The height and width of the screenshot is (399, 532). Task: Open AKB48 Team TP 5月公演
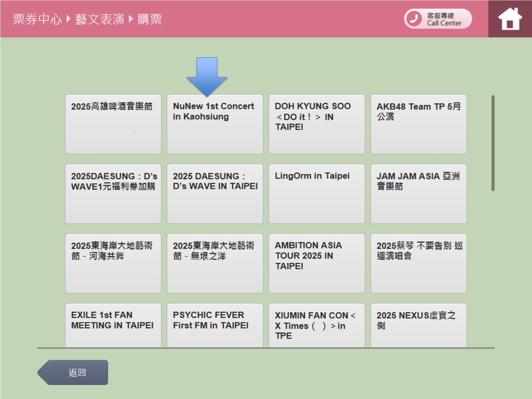click(x=418, y=124)
